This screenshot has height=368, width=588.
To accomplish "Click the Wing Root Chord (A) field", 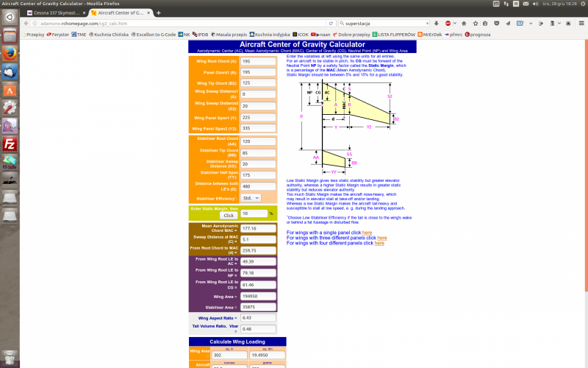I will tap(258, 61).
